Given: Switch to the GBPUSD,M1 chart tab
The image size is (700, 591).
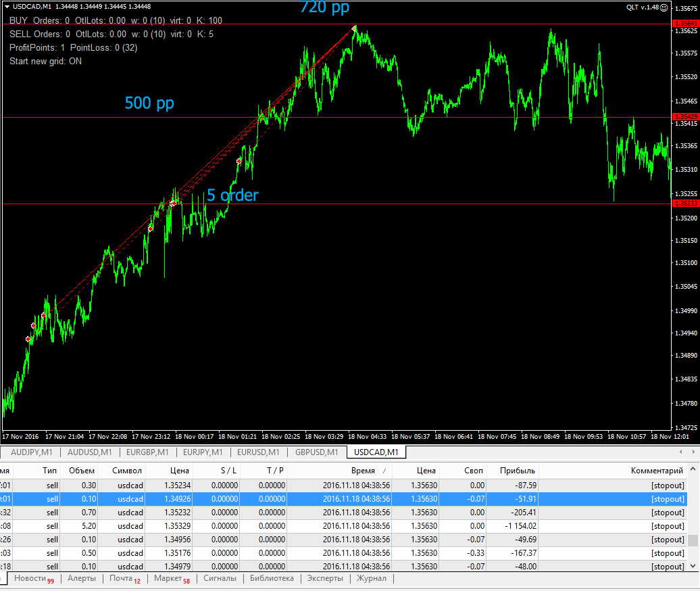Looking at the screenshot, I should pos(316,452).
